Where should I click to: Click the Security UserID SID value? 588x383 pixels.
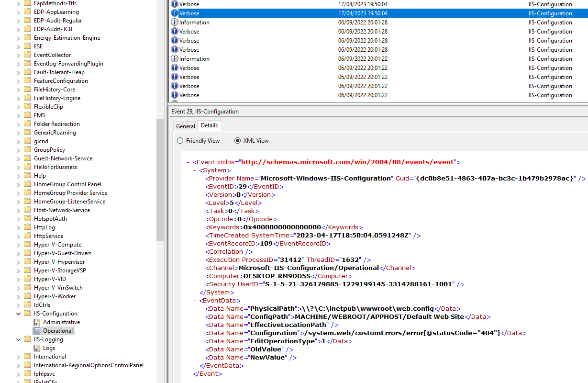pos(359,284)
